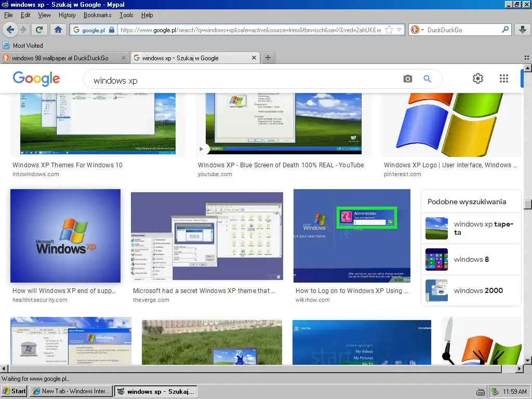Open the wikiHow Administrator login image

[352, 236]
